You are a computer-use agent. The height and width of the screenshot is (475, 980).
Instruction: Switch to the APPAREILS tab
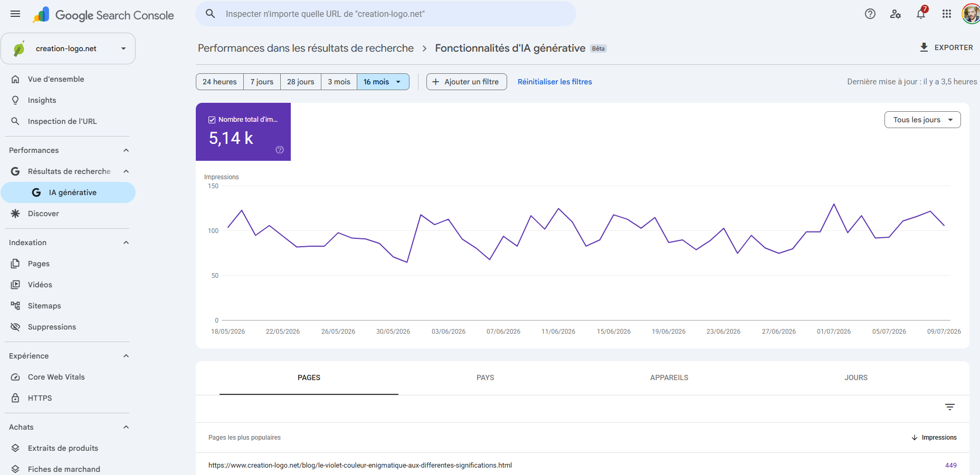point(669,377)
